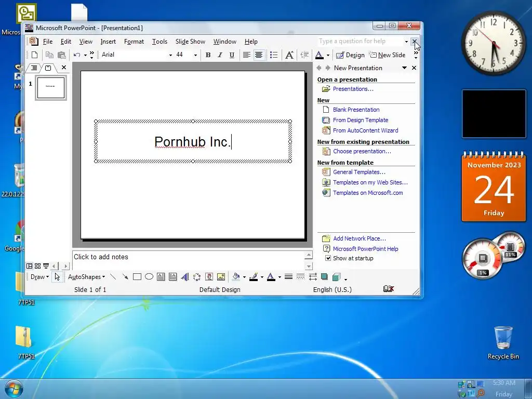Image resolution: width=532 pixels, height=399 pixels.
Task: Insert Clip Art
Action: point(209,277)
